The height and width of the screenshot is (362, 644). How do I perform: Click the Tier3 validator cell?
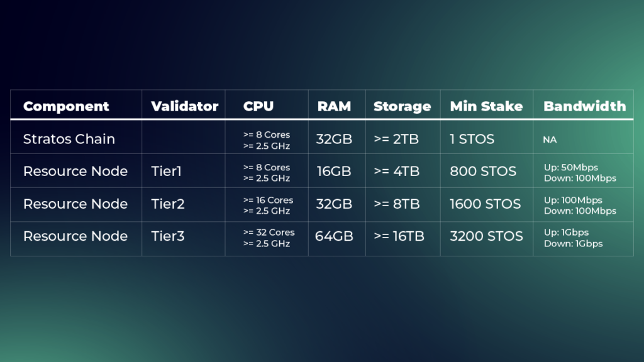(x=167, y=236)
